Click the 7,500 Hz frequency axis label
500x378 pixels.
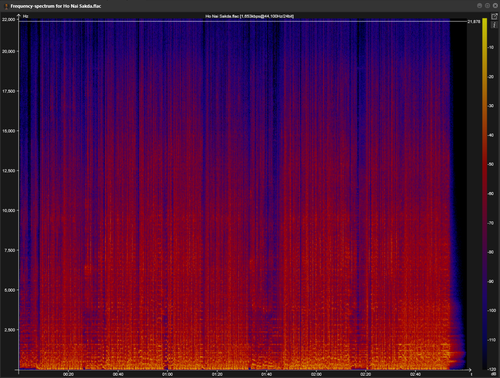9,250
